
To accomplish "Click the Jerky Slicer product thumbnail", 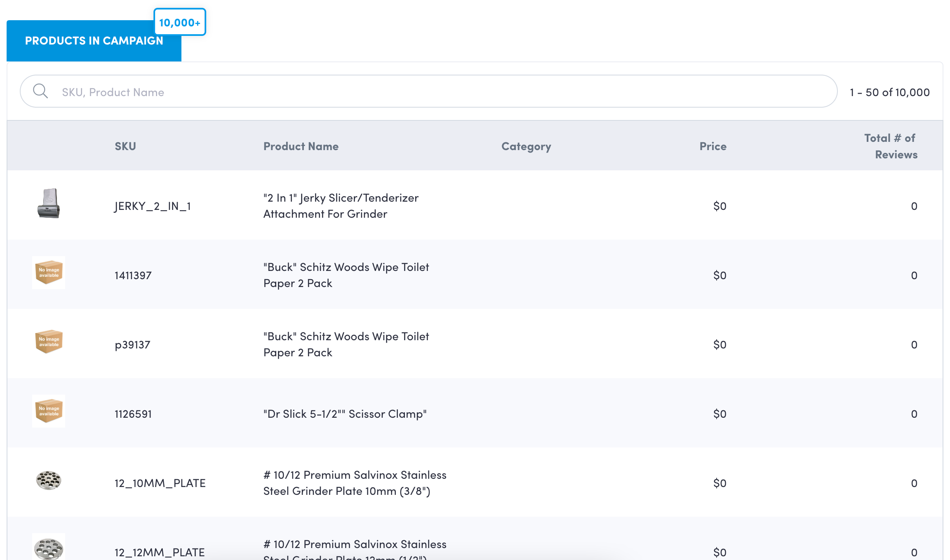I will [x=49, y=204].
